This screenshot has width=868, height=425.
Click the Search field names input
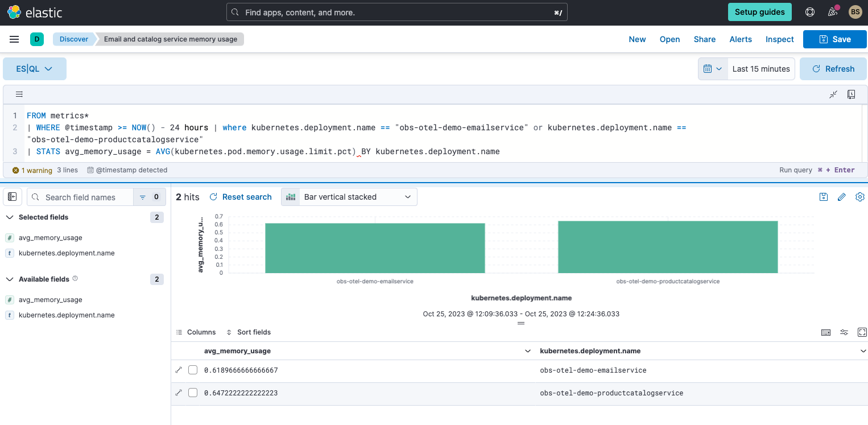tap(85, 197)
